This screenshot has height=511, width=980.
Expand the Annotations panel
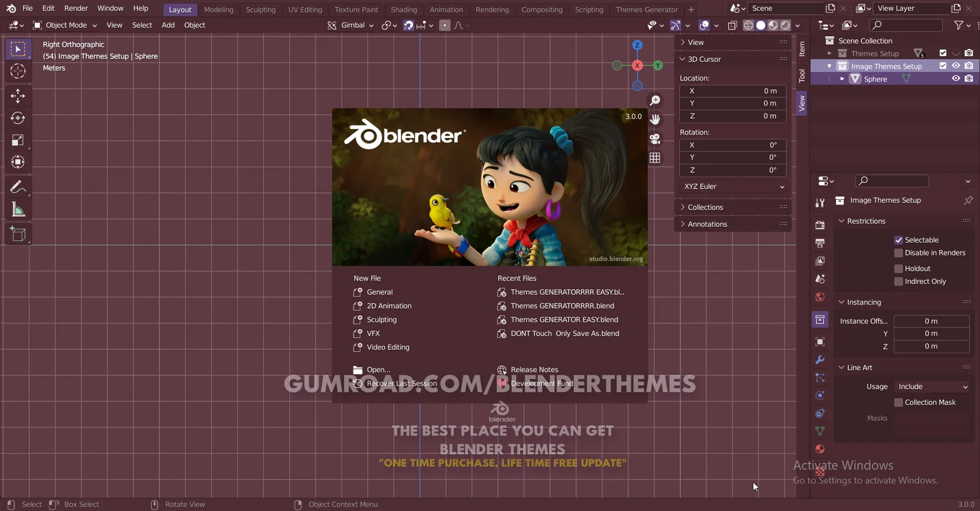(733, 224)
